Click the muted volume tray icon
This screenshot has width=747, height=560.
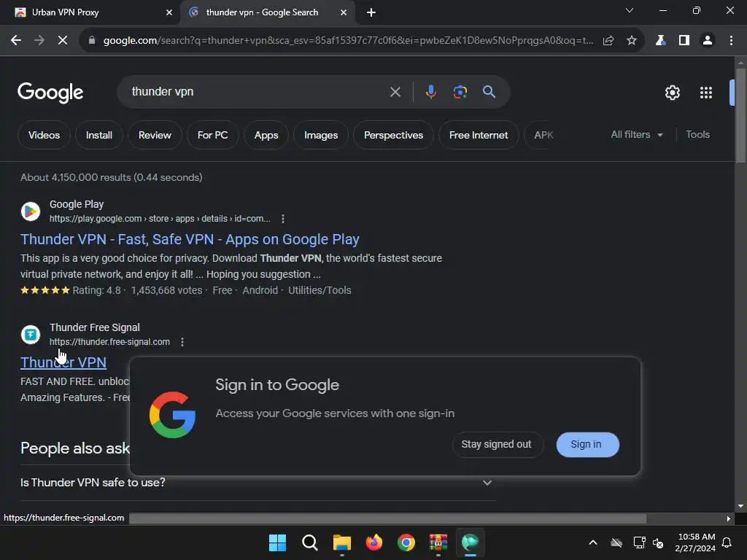tap(659, 542)
